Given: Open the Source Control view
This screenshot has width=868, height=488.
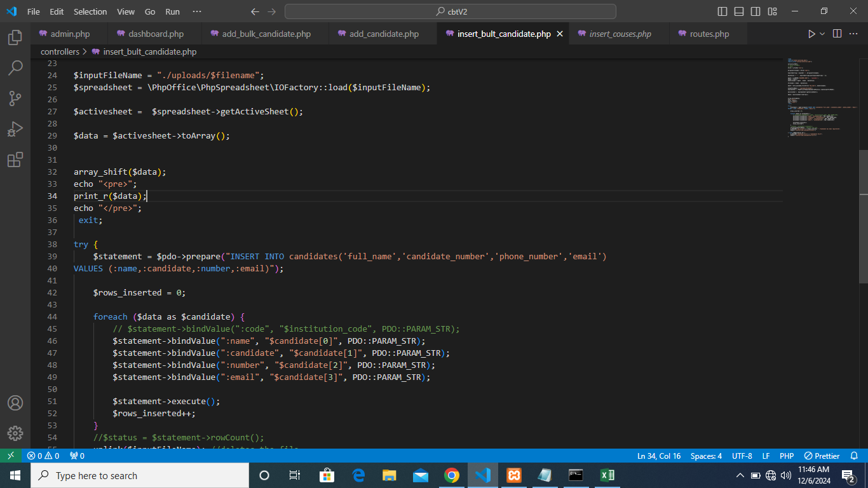Looking at the screenshot, I should tap(15, 98).
